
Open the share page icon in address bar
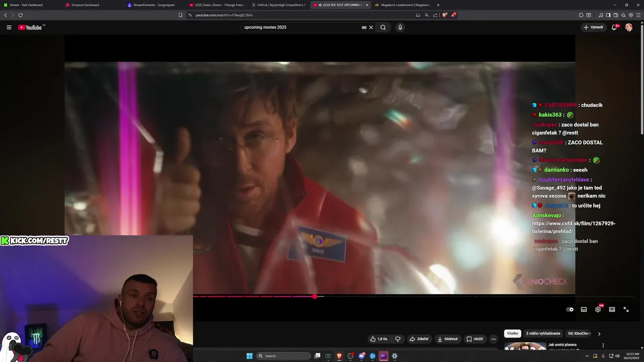(x=435, y=15)
